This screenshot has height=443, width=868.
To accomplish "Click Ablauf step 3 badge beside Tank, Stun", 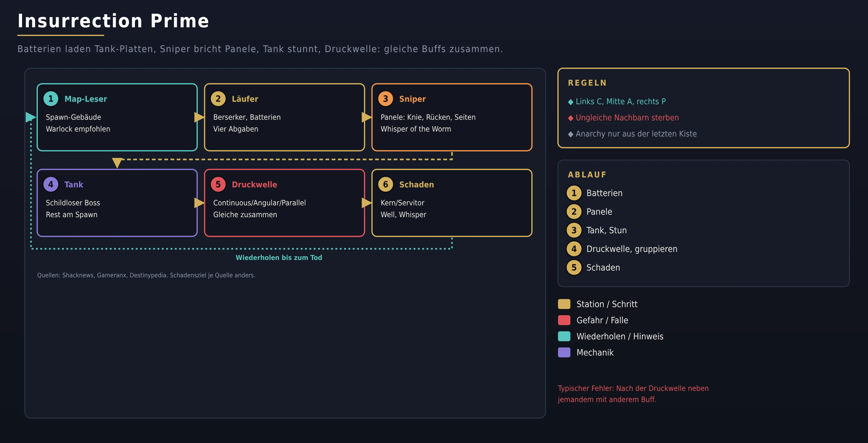I will pyautogui.click(x=574, y=230).
